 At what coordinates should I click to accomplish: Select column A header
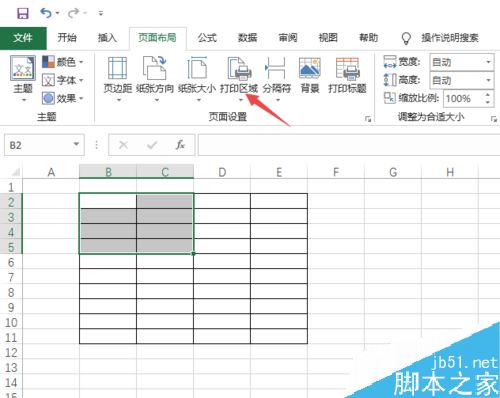[x=51, y=172]
